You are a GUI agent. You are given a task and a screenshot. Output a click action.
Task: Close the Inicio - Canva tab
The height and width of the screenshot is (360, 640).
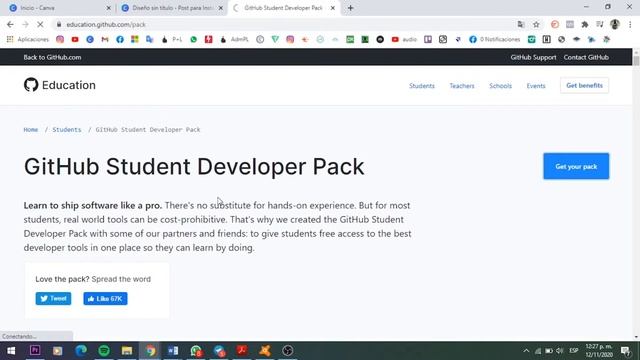coord(108,8)
